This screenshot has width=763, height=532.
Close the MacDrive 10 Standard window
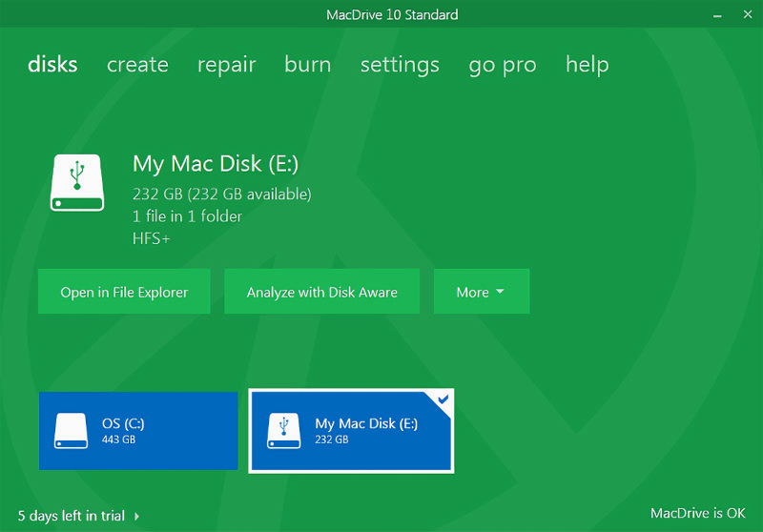coord(748,14)
